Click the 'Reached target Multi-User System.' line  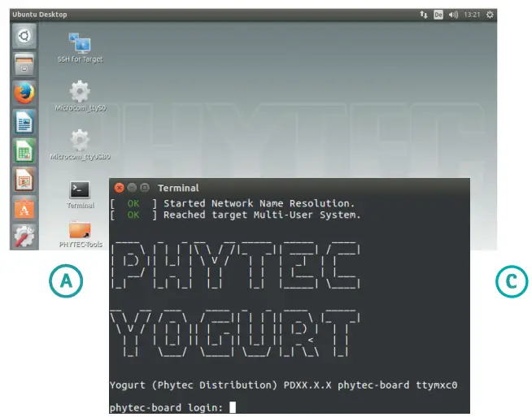click(x=235, y=215)
